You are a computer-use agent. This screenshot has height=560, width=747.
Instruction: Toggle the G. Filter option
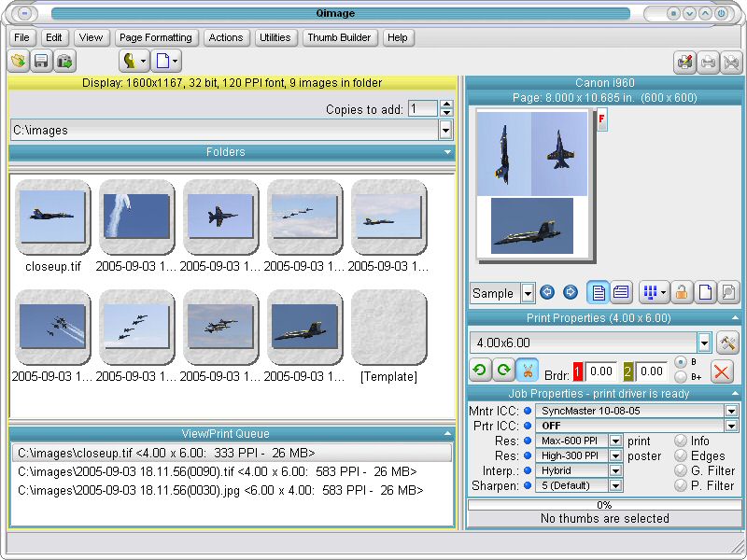[681, 471]
